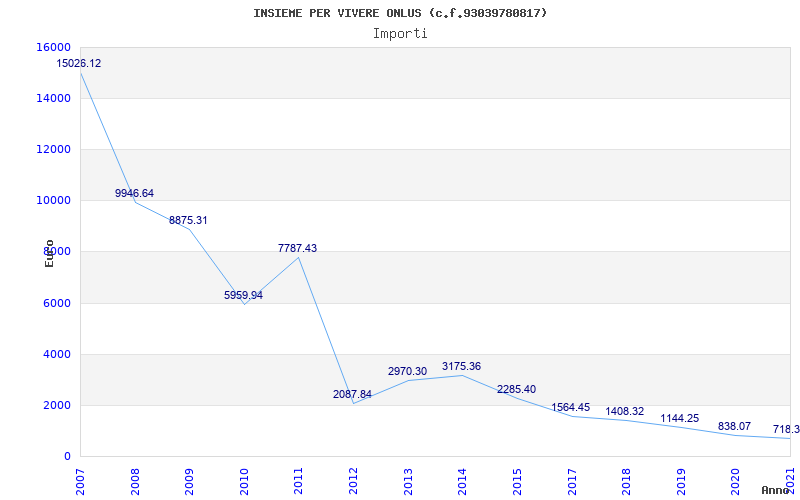Click the 2015 x-axis year label

point(517,481)
